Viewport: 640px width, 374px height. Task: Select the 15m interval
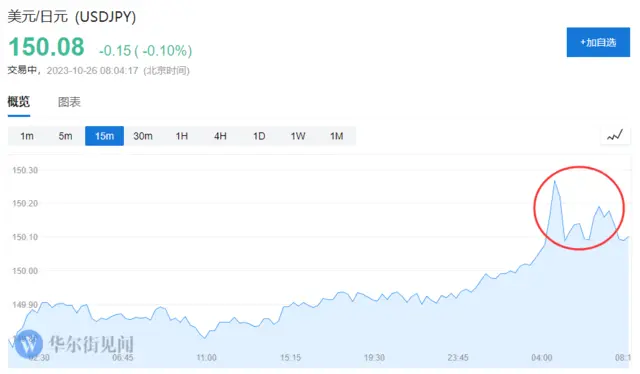[x=104, y=136]
